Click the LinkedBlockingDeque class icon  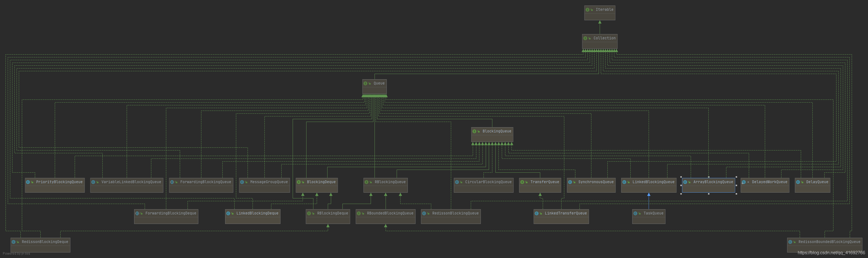228,213
